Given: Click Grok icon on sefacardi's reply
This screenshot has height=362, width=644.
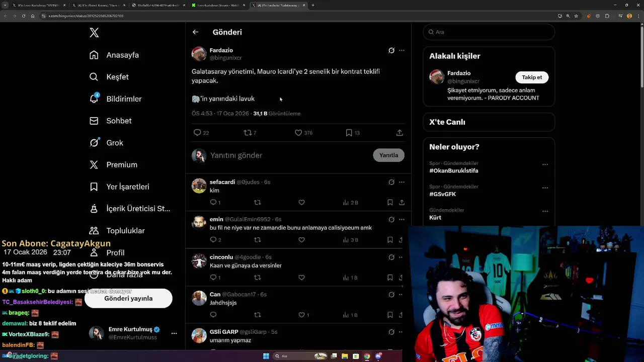Looking at the screenshot, I should pyautogui.click(x=391, y=182).
